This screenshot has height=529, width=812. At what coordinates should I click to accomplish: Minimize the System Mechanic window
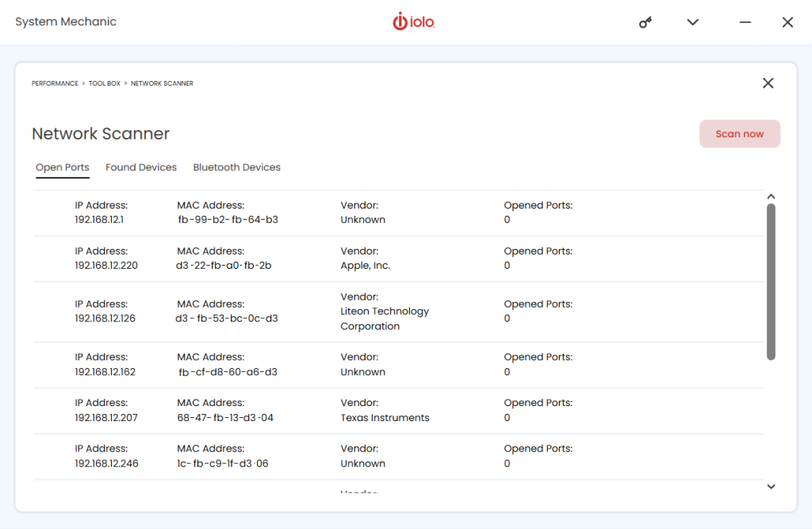(x=745, y=22)
